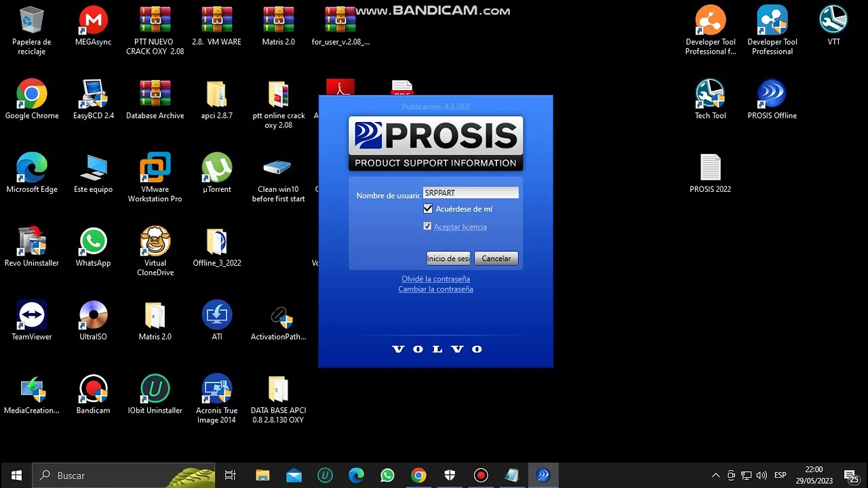Open the Revo Uninstaller shortcut
The width and height of the screenshot is (868, 488).
point(31,247)
